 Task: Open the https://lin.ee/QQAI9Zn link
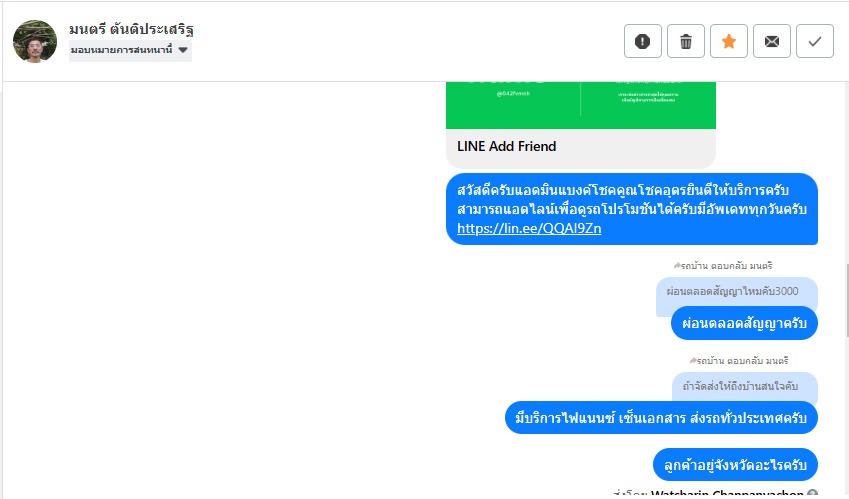tap(529, 228)
